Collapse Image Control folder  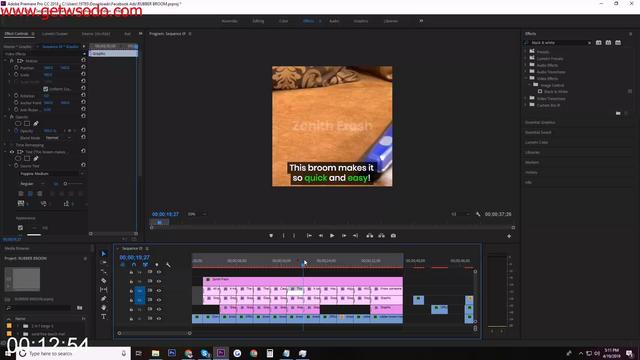pos(530,85)
